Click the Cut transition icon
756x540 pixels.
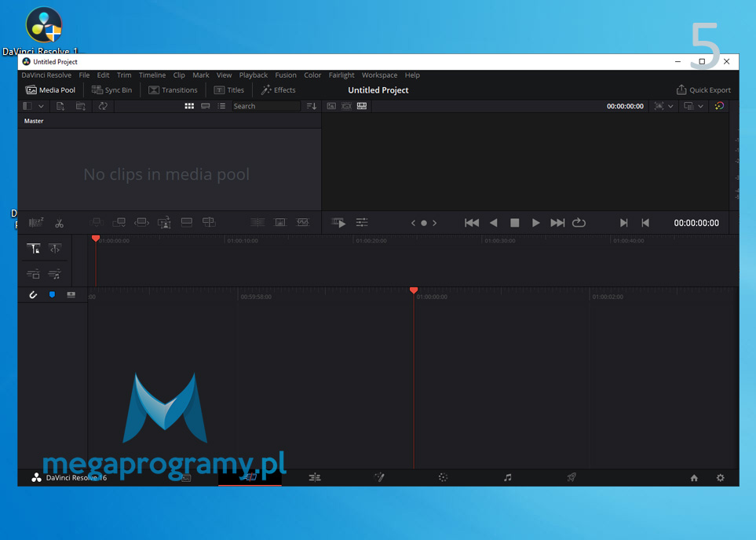pos(257,222)
